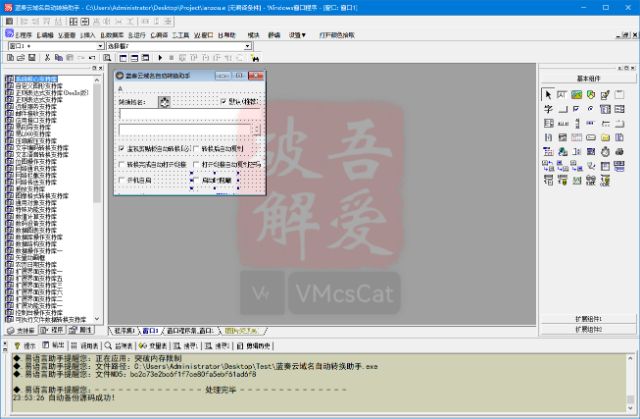Select the pointer arrow in component box
The height and width of the screenshot is (419, 640).
(548, 95)
